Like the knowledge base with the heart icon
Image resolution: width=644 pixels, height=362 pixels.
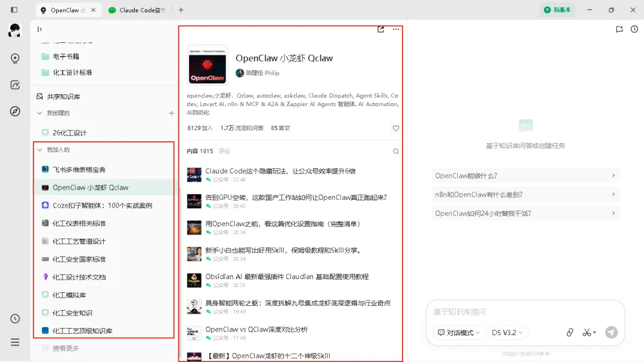click(x=396, y=128)
